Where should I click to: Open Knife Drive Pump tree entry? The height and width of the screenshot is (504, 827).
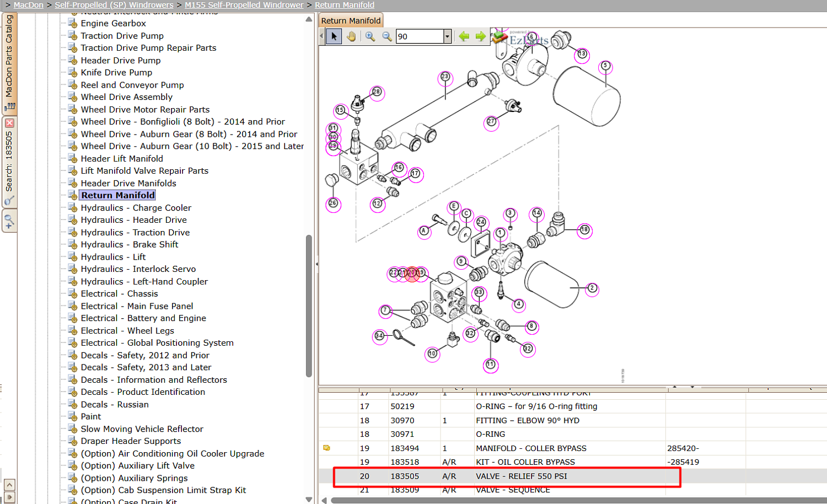(116, 72)
